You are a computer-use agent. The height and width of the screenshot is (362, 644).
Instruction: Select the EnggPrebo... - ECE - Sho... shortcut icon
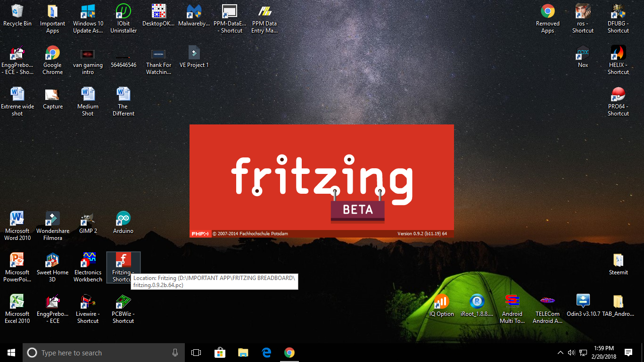tap(17, 60)
